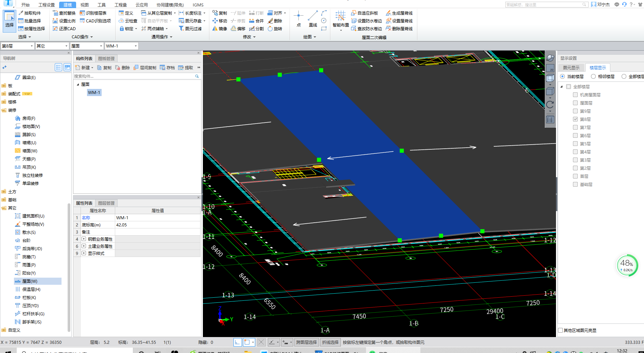Toggle 其他区域图元亮显 checkbox
The height and width of the screenshot is (353, 644).
pos(561,330)
